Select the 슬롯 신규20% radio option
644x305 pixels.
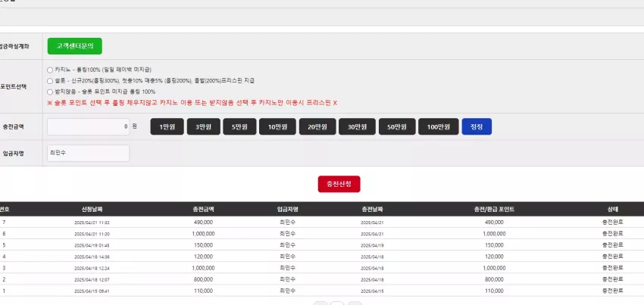click(50, 81)
